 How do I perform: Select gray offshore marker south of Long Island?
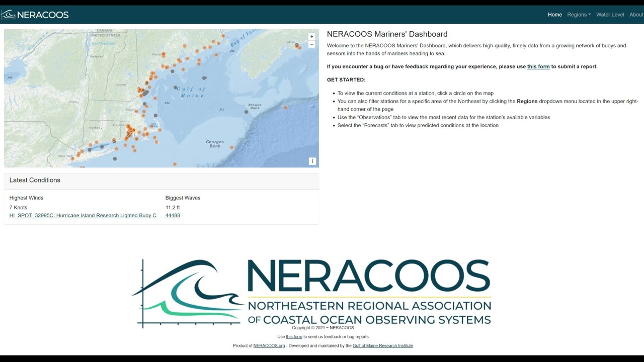click(115, 159)
